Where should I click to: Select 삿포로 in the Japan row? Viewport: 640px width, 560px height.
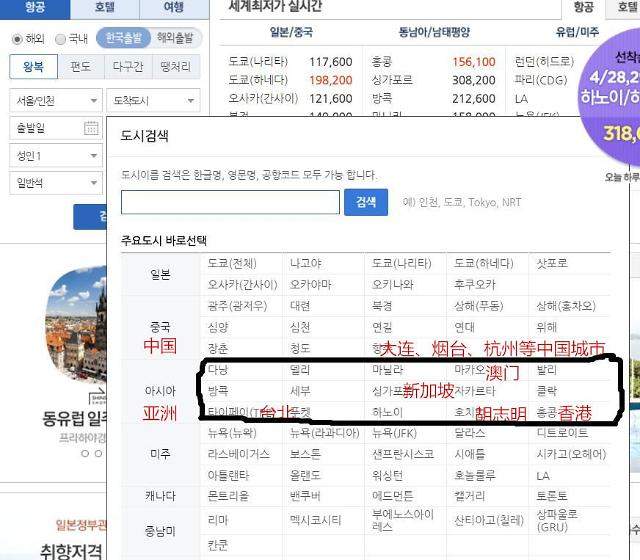coord(552,263)
